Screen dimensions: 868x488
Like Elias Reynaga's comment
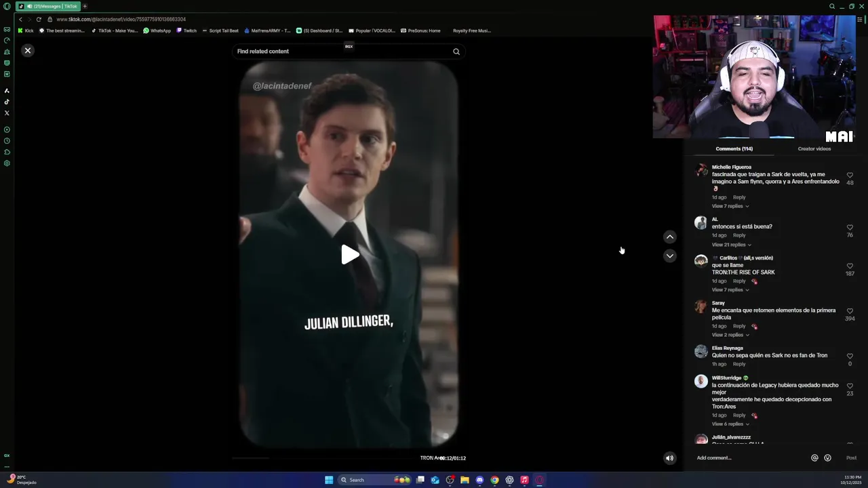pyautogui.click(x=850, y=357)
